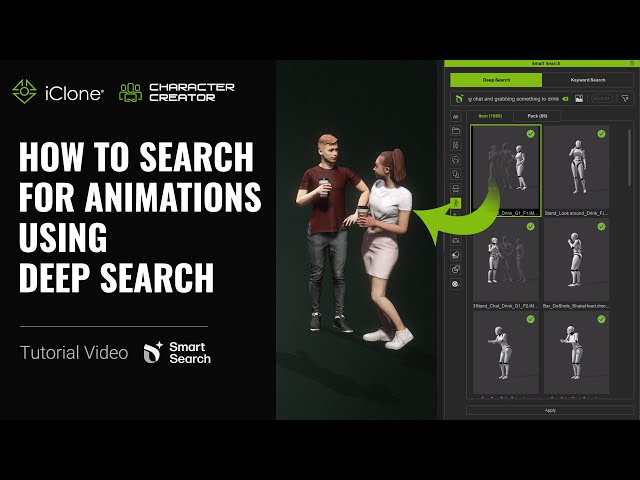Screen dimensions: 640x480
Task: Toggle the green check on Bar_DoShots_ShakeHead item
Action: (x=601, y=226)
